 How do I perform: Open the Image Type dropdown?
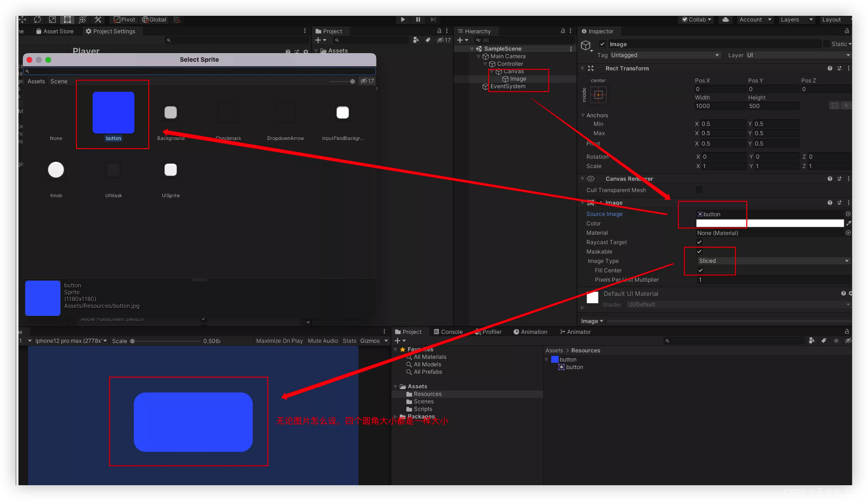pos(773,261)
